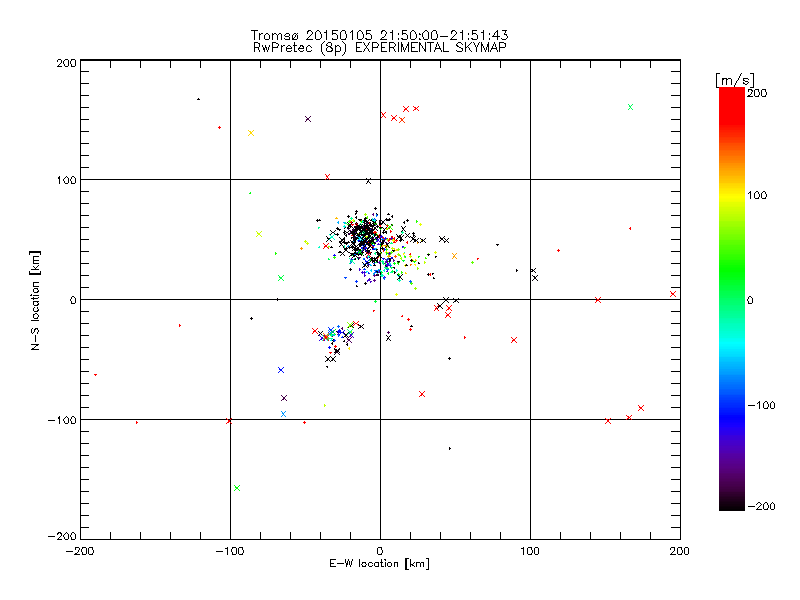The height and width of the screenshot is (600, 800).
Task: Click the yellow X marker in upper-left area
Action: pos(251,133)
